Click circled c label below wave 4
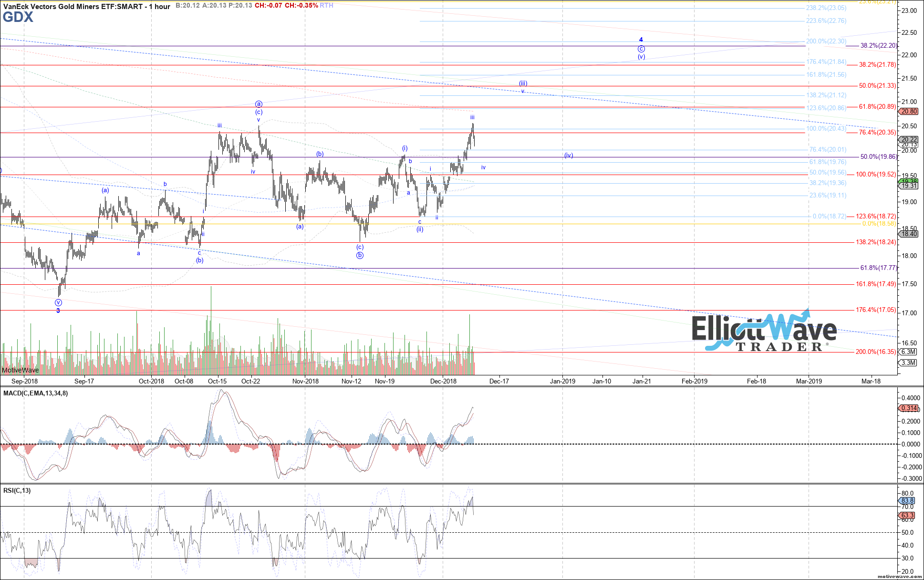 (x=641, y=49)
